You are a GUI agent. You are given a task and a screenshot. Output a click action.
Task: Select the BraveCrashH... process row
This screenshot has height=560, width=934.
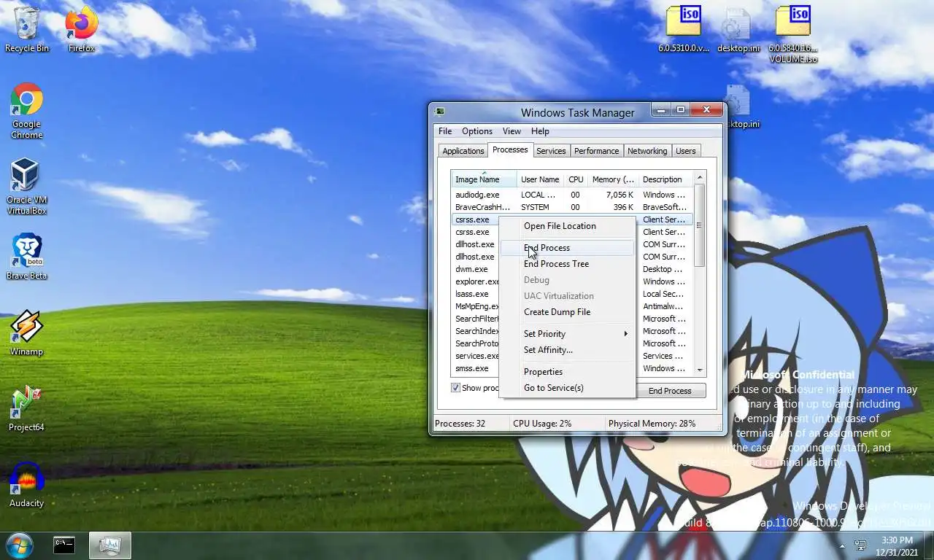tap(571, 207)
